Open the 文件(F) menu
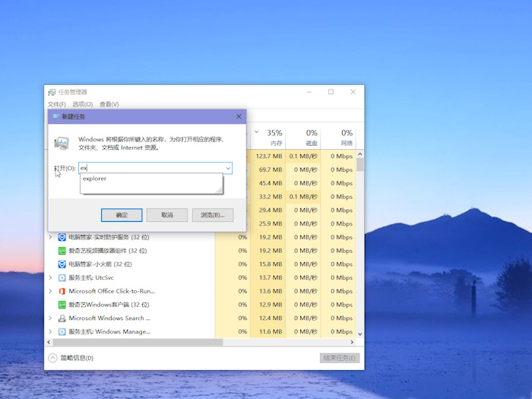The image size is (532, 399). coord(56,104)
